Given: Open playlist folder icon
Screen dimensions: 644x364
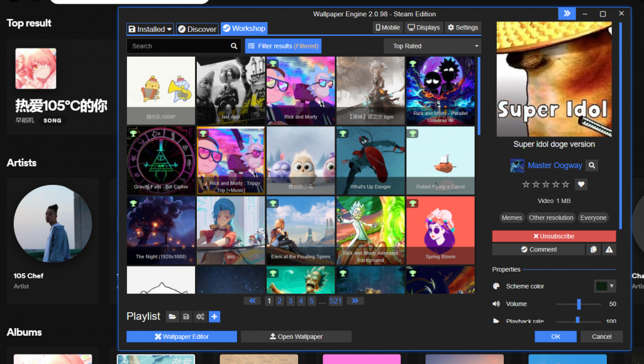Looking at the screenshot, I should 172,316.
